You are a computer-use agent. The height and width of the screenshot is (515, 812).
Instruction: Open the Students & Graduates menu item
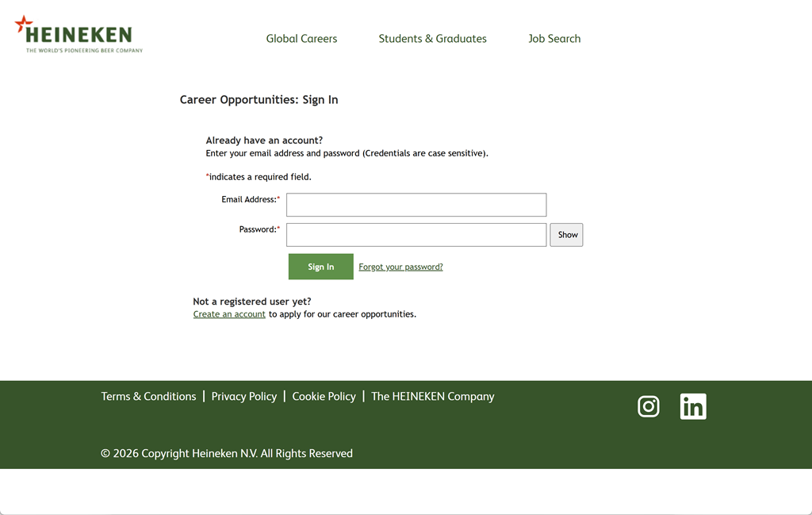click(x=432, y=39)
